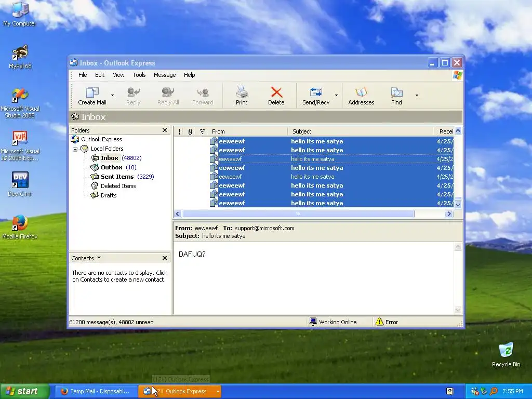
Task: Collapse the Local Folders tree node
Action: click(75, 149)
